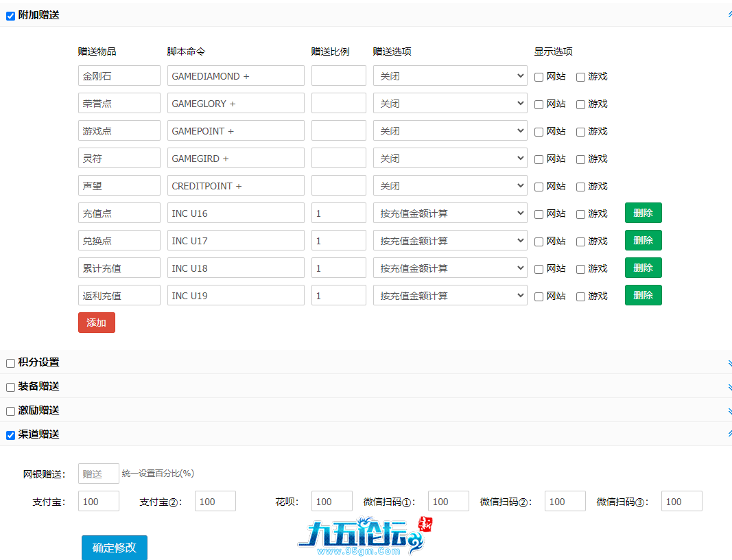Open 赠送选项 dropdown for 充值点 row
This screenshot has height=560, width=732.
point(449,213)
